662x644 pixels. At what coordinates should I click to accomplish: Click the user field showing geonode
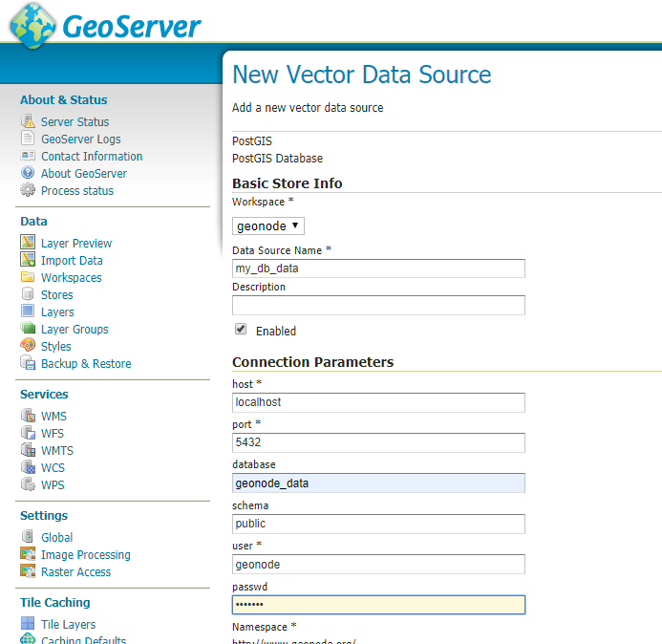pyautogui.click(x=378, y=564)
